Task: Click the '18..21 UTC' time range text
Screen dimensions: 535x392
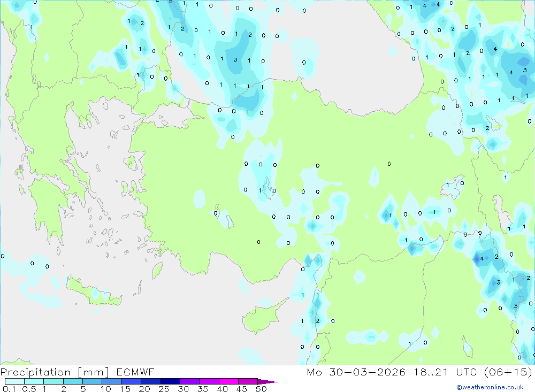Action: (x=445, y=372)
